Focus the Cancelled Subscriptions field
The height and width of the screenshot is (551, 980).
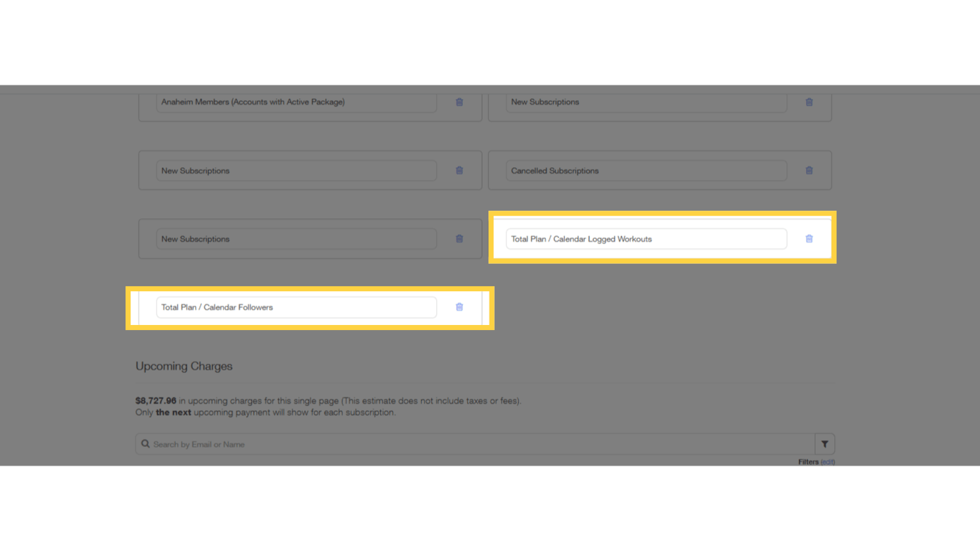(x=646, y=171)
